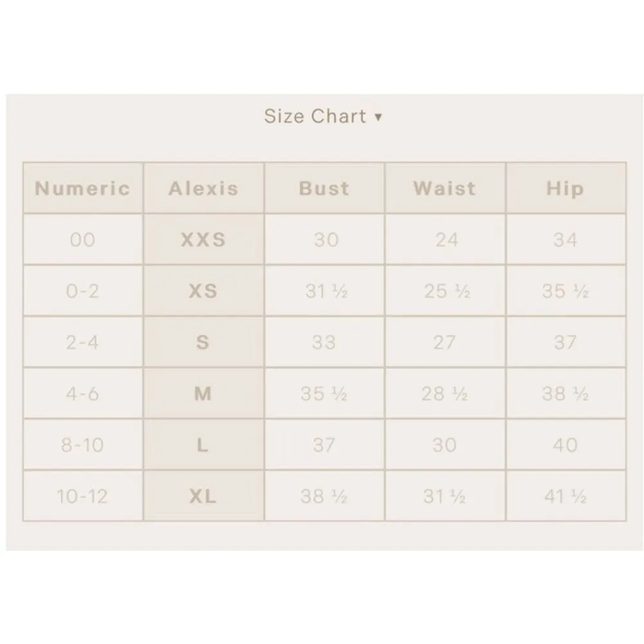Click the Size Chart heading
The image size is (644, 644).
click(x=315, y=117)
